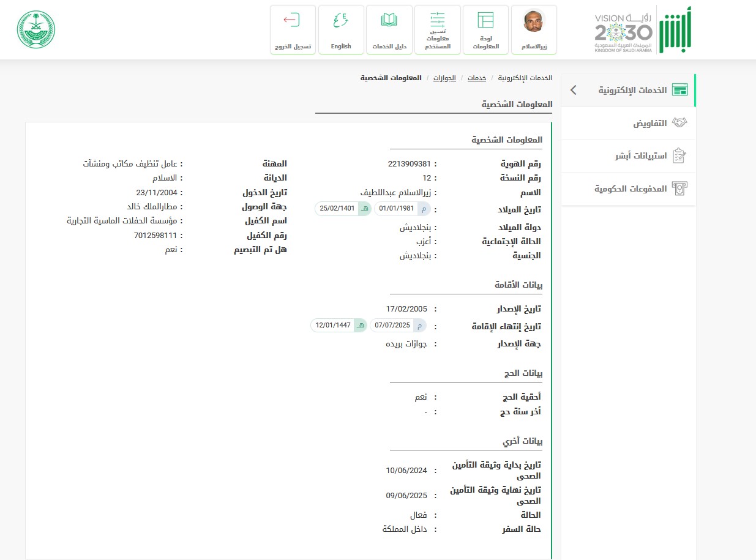Click the خدمات breadcrumb link

point(477,78)
